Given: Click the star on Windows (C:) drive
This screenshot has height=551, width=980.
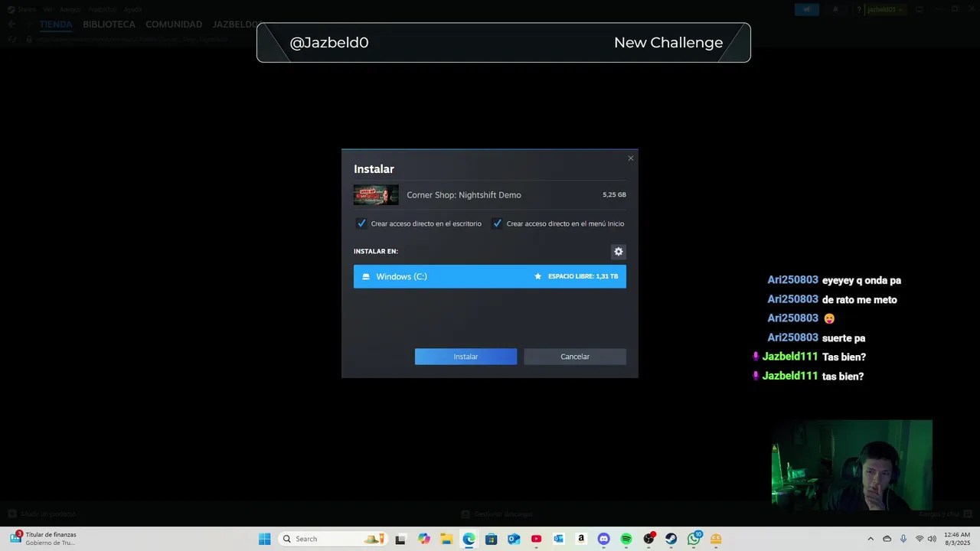Looking at the screenshot, I should point(537,276).
